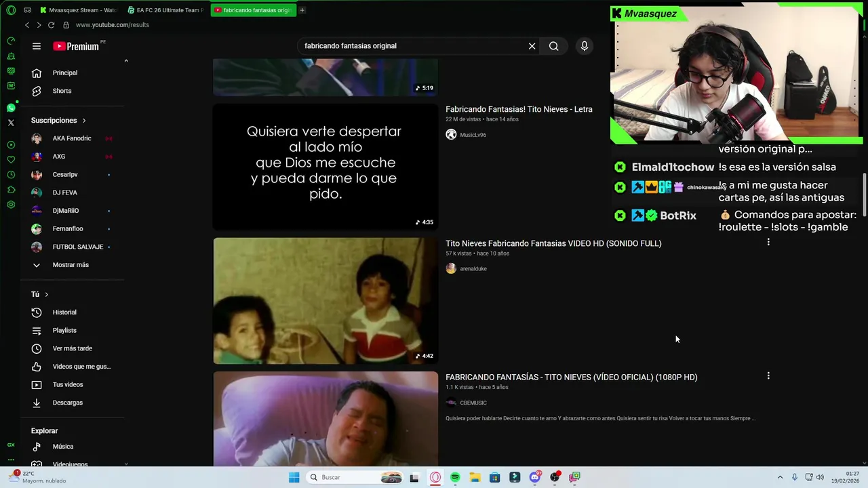Open bookmarks heart in Opera sidebar
The image size is (868, 488).
point(11,160)
